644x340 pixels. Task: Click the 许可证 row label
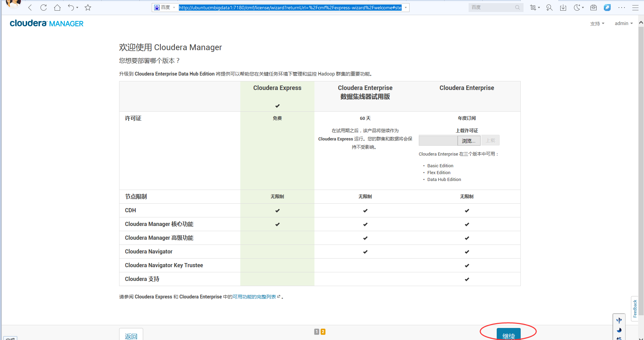133,118
